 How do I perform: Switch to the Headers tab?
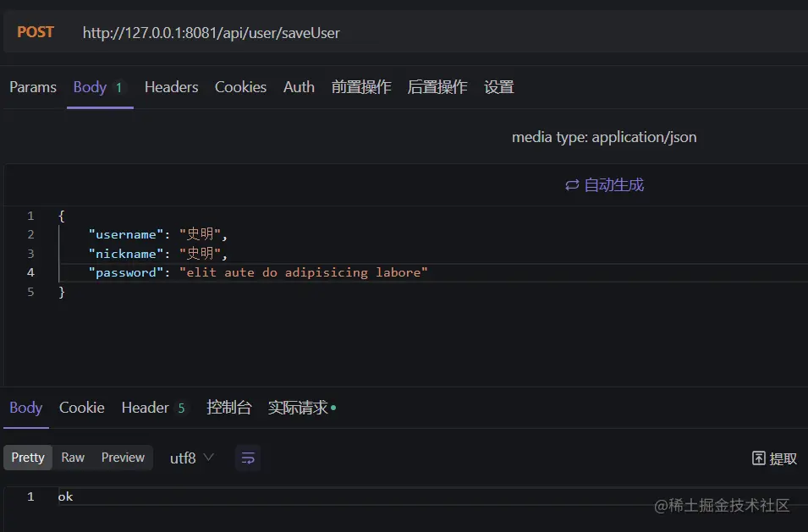point(171,87)
